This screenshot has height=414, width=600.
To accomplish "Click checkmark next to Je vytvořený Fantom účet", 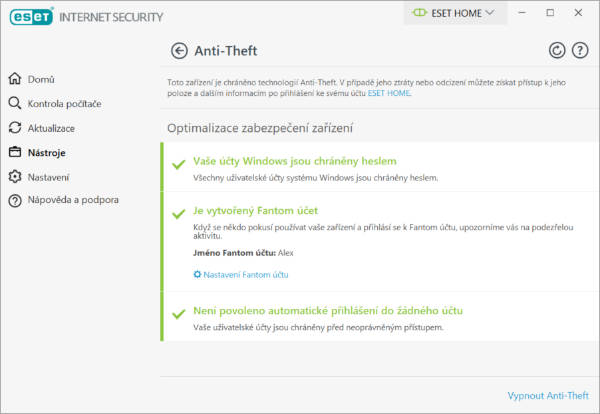I will [179, 214].
